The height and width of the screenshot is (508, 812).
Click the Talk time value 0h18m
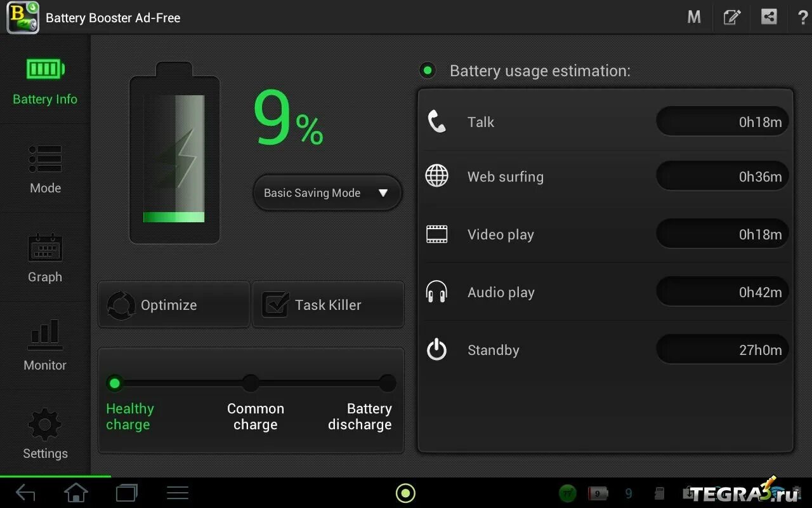pos(722,122)
